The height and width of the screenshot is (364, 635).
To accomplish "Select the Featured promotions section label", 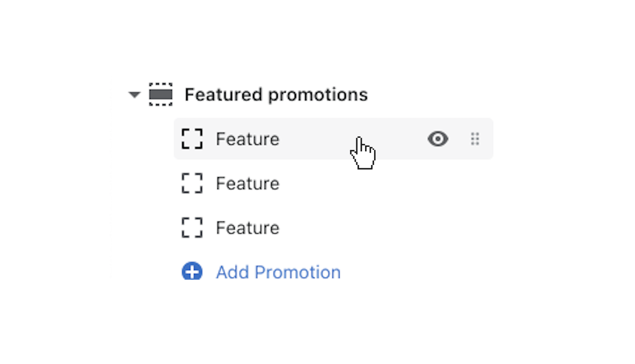I will 276,94.
